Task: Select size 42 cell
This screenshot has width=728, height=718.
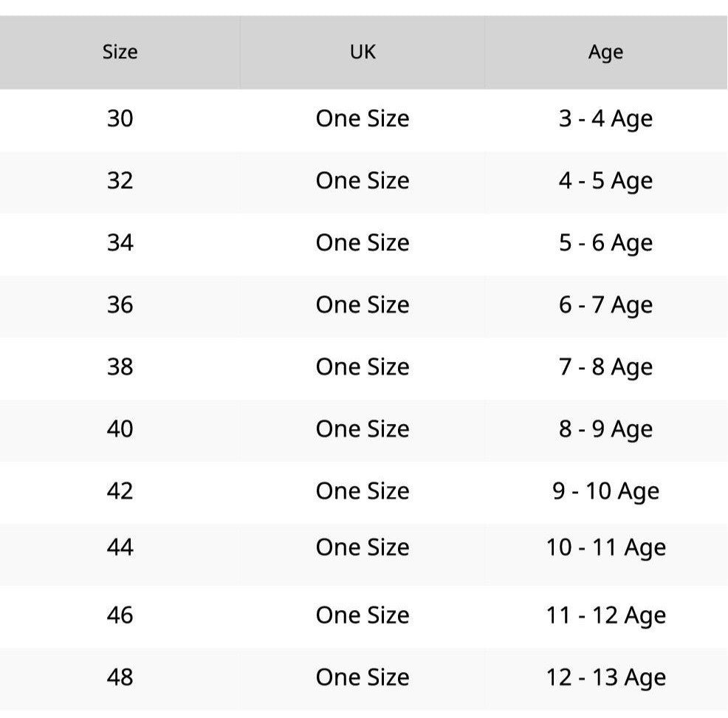Action: coord(120,491)
